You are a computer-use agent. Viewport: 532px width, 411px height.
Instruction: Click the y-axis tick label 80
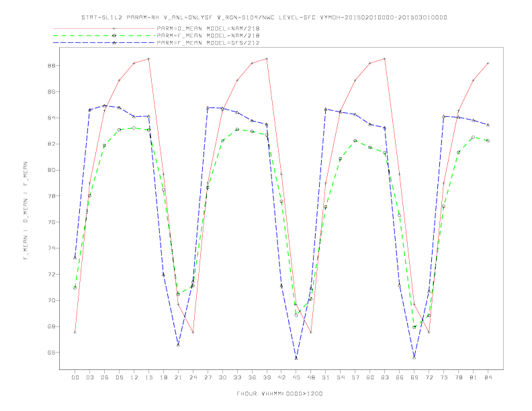coord(51,170)
